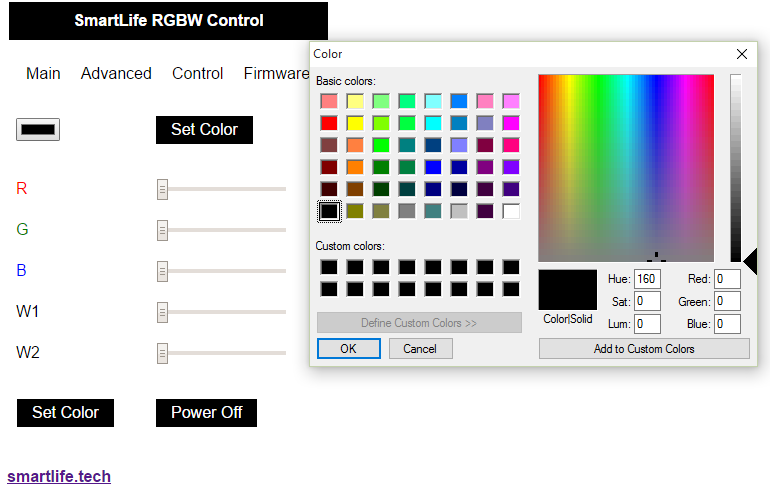Click the Blue value field

(x=727, y=324)
